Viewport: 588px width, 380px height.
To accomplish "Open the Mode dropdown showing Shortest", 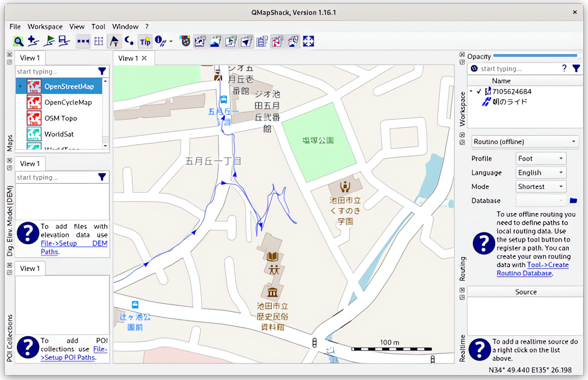I will (x=541, y=187).
